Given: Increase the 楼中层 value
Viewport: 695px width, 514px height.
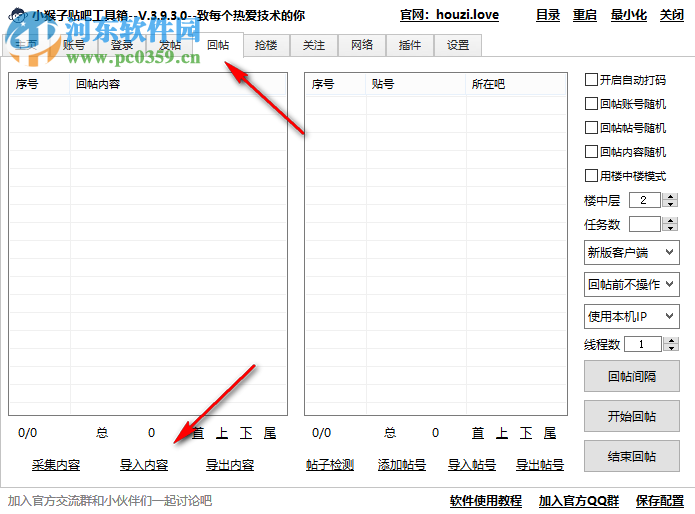Looking at the screenshot, I should pos(671,196).
